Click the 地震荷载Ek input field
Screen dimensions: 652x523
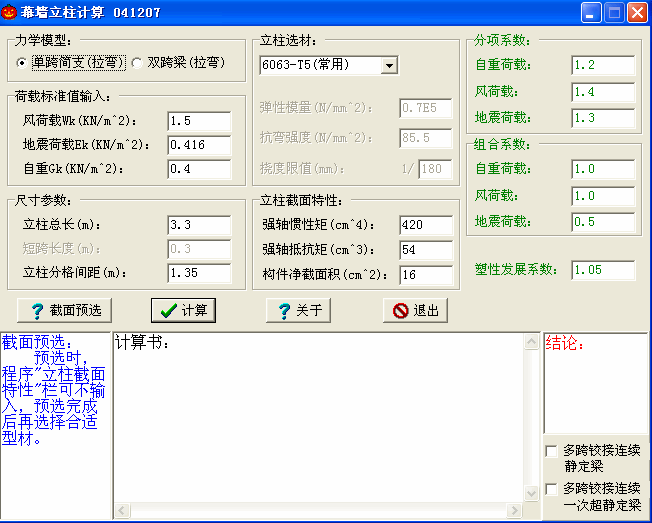pyautogui.click(x=199, y=145)
